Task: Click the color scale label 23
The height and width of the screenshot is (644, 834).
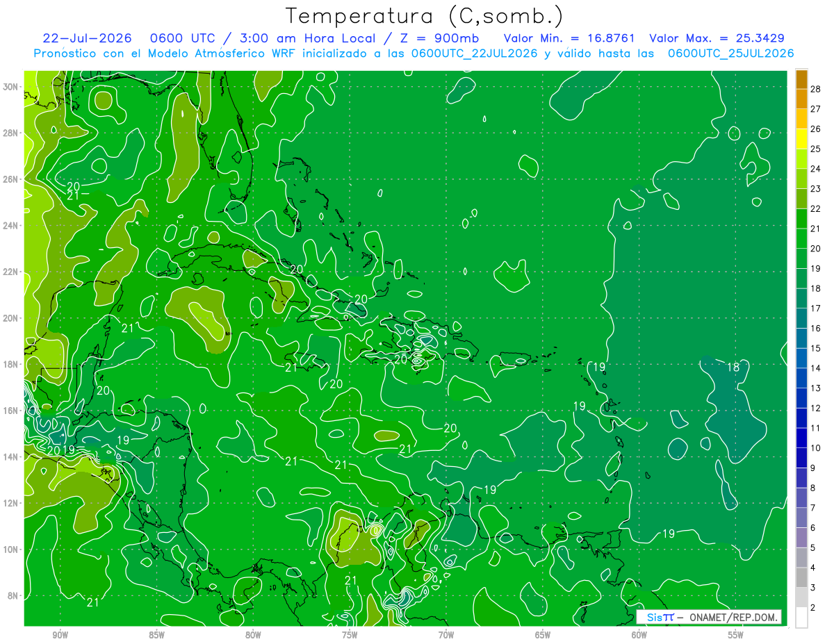Action: 815,189
